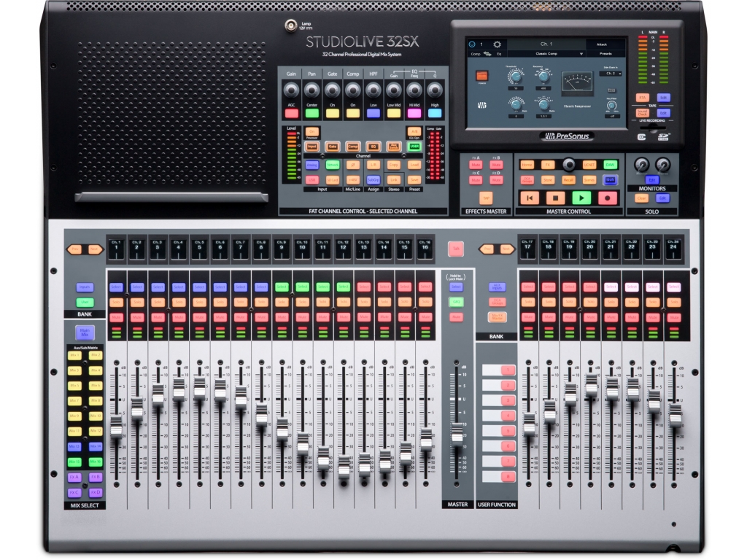Push the green Center button under Pan
Image resolution: width=747 pixels, height=560 pixels.
[x=311, y=113]
